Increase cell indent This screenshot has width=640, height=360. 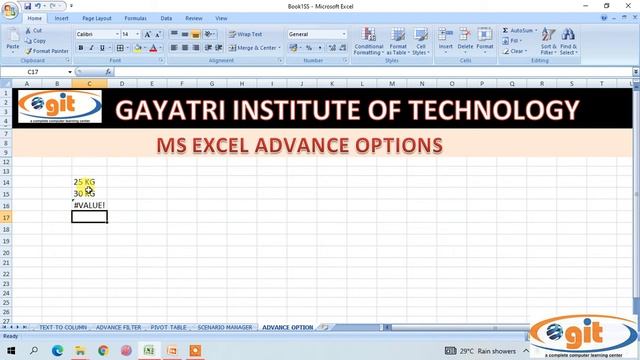(x=219, y=48)
